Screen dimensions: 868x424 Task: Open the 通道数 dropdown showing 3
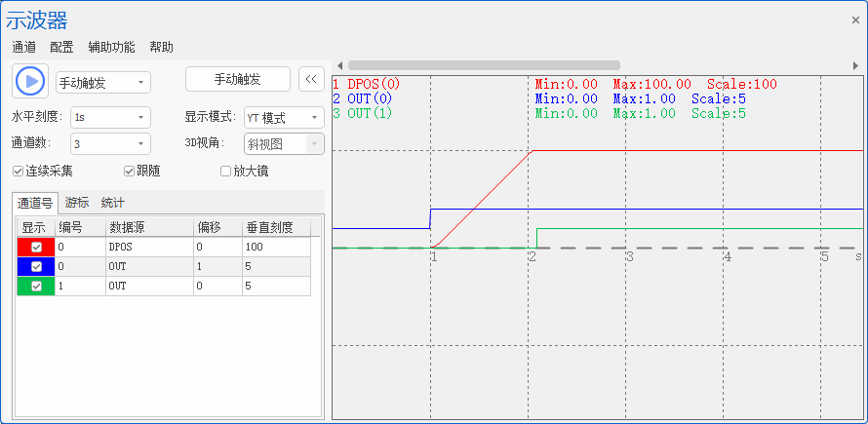point(111,144)
